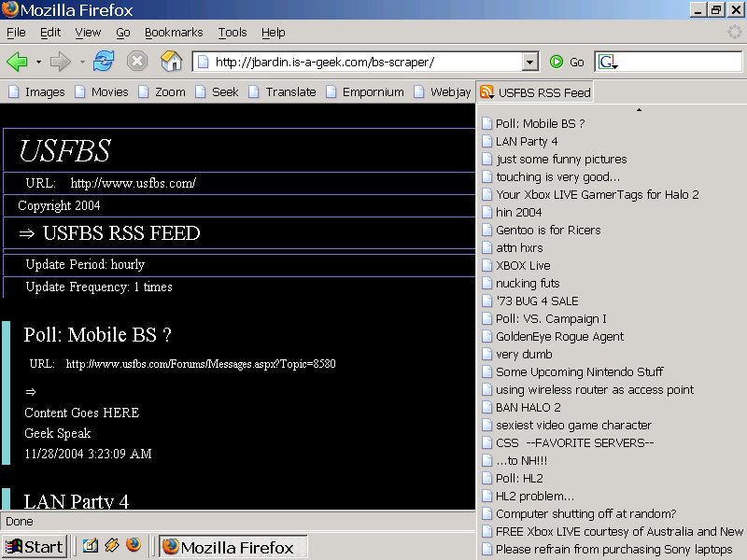Open the Webjay bookmark
This screenshot has width=747, height=560.
point(443,91)
